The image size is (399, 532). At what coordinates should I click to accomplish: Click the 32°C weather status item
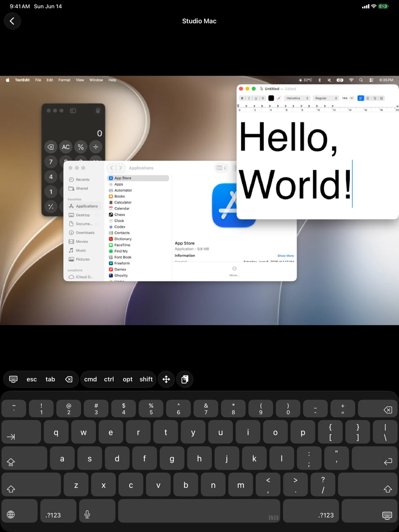pos(305,80)
